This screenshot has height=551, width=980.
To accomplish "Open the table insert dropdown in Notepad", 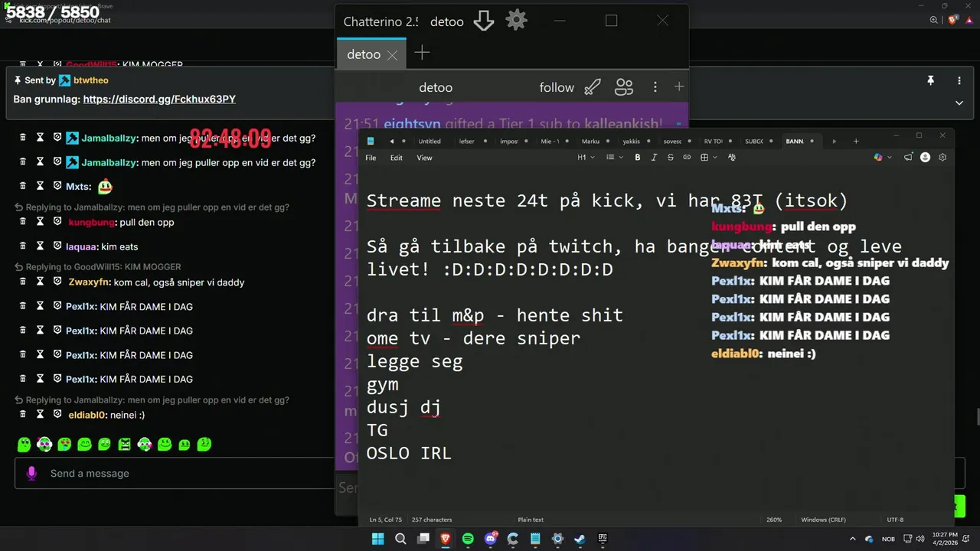I will tap(707, 158).
